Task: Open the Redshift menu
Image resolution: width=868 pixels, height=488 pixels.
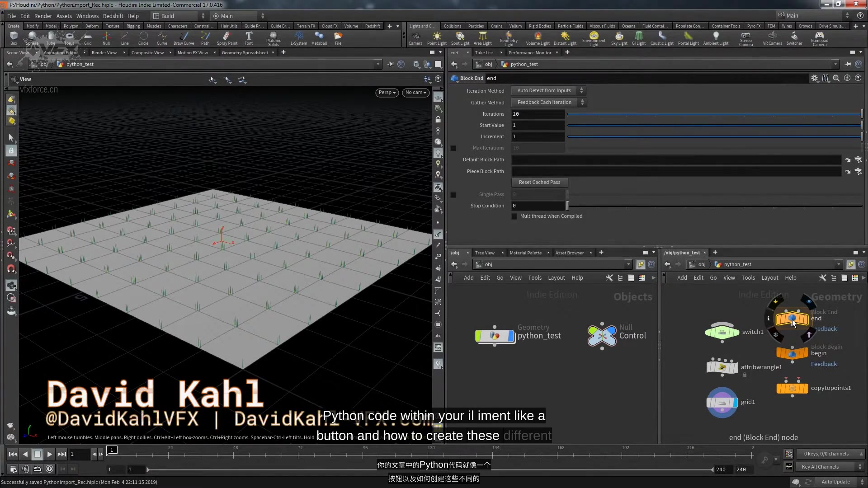Action: coord(113,16)
